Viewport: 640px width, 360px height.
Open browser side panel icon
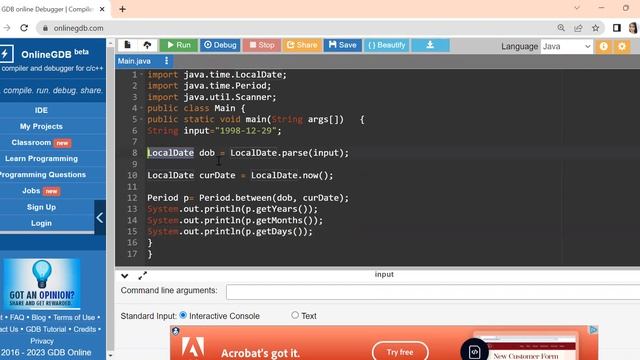617,28
